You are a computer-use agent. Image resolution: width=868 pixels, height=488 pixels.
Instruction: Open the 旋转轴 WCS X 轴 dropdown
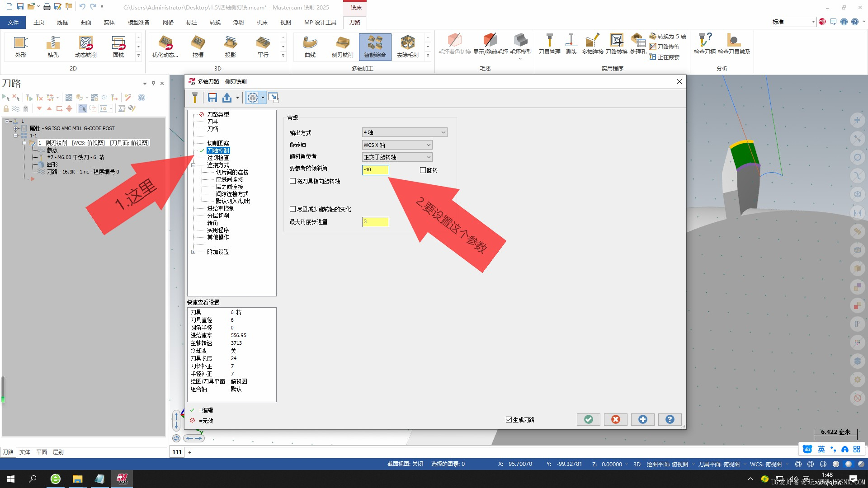[x=397, y=145]
